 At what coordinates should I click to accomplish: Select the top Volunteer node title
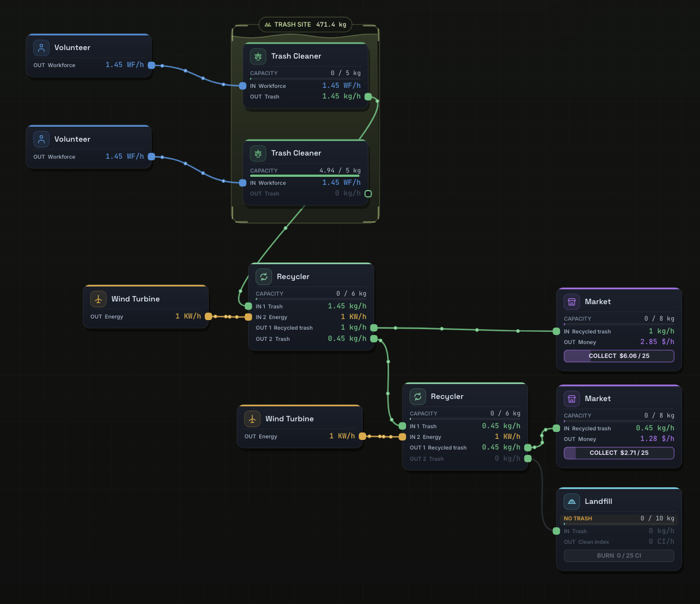pyautogui.click(x=72, y=47)
